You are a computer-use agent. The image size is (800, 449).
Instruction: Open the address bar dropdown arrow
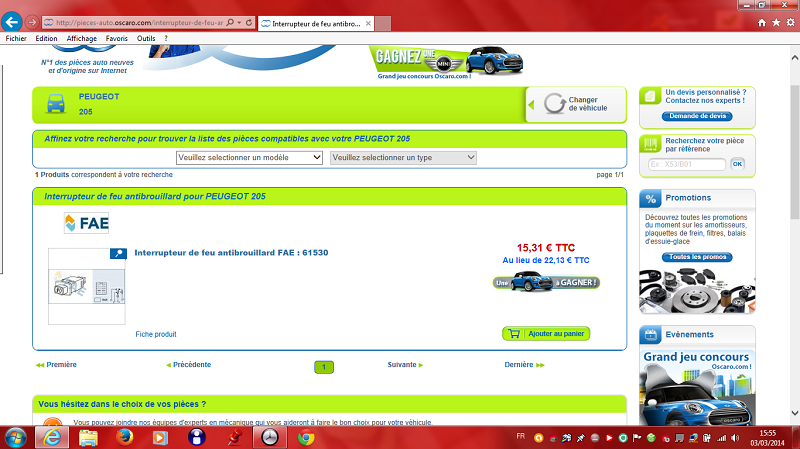click(x=239, y=22)
